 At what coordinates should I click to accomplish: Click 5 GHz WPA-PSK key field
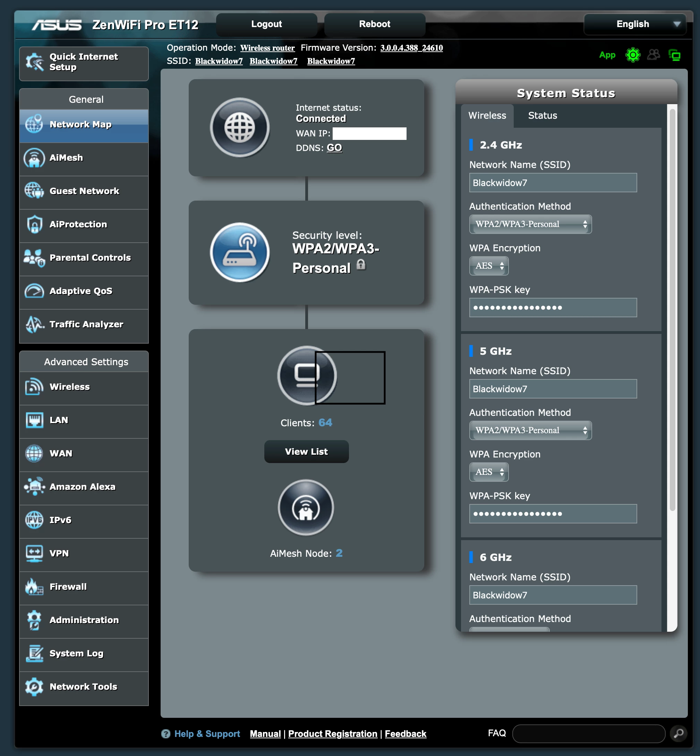[x=553, y=514]
